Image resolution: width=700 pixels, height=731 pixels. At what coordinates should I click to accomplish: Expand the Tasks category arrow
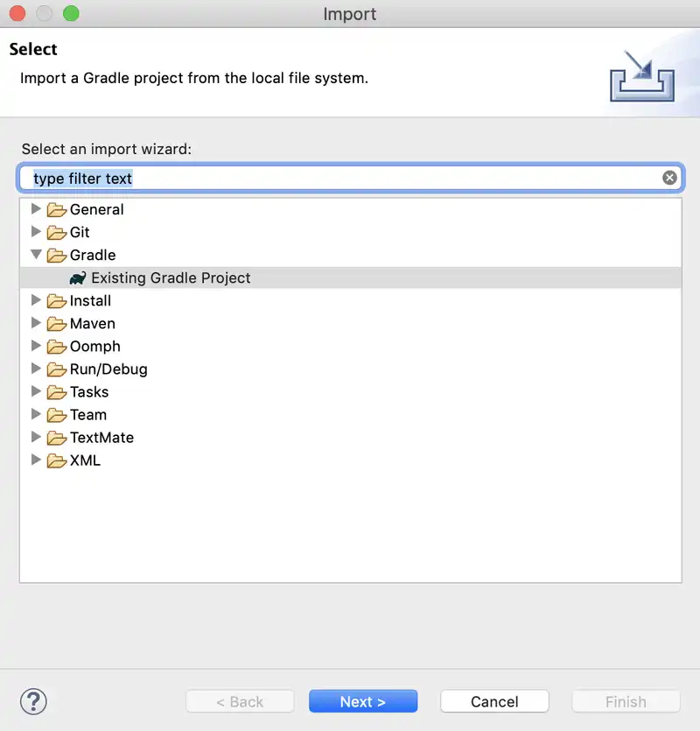click(36, 391)
